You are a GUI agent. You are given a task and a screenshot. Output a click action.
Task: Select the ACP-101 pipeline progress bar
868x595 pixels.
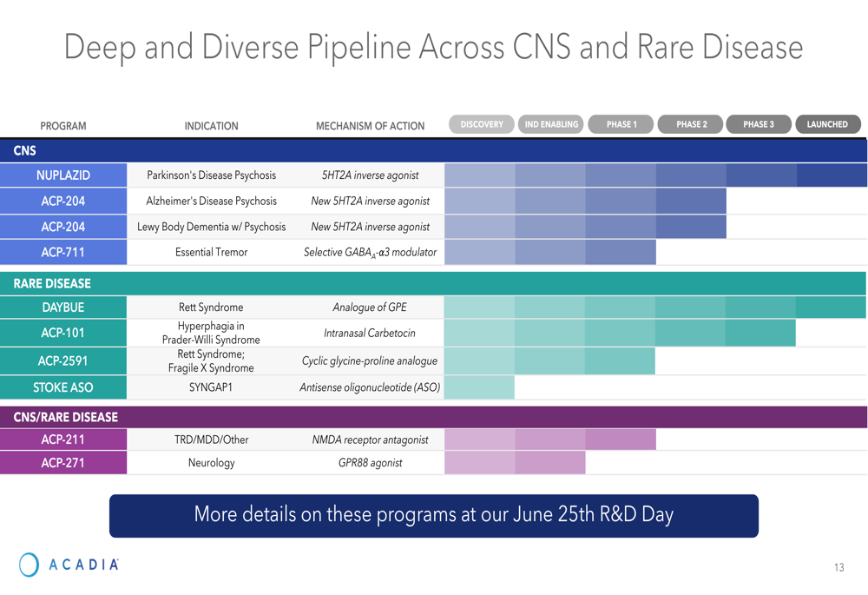click(620, 333)
